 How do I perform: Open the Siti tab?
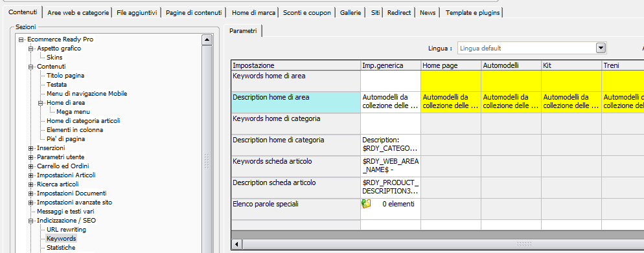[375, 13]
